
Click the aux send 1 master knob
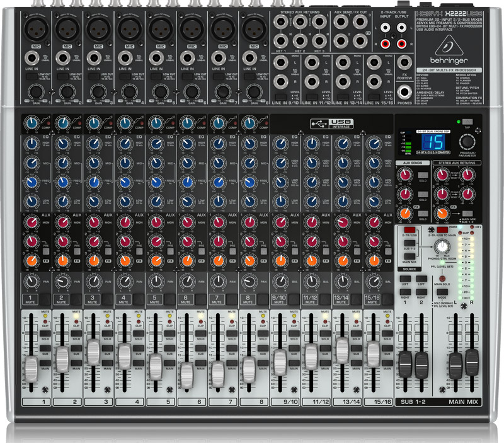click(405, 175)
